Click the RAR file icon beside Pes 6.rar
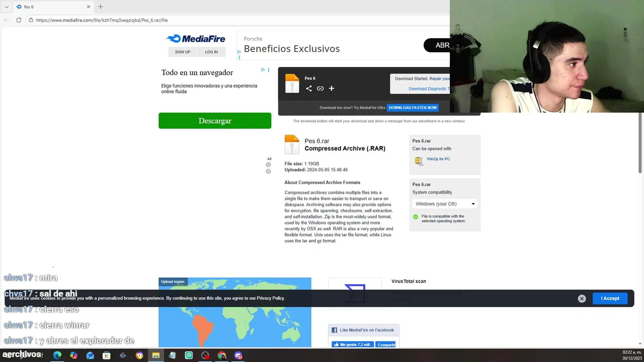644x362 pixels. (292, 144)
